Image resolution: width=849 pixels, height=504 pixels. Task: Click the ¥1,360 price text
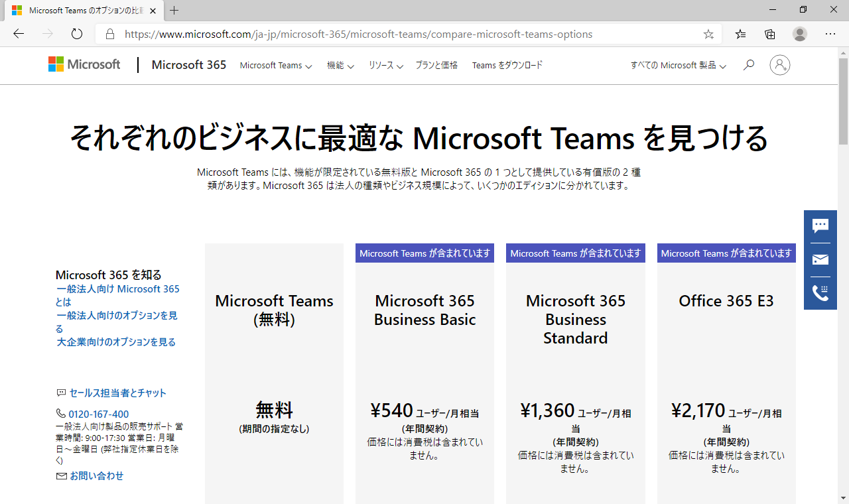click(547, 411)
